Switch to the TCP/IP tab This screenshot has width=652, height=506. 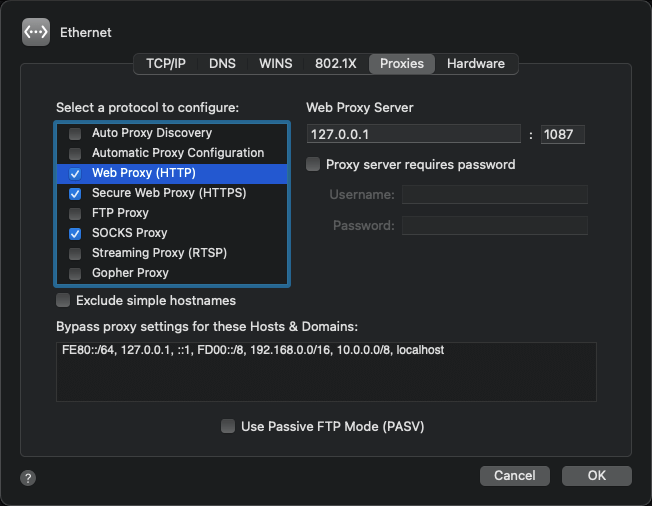coord(166,64)
